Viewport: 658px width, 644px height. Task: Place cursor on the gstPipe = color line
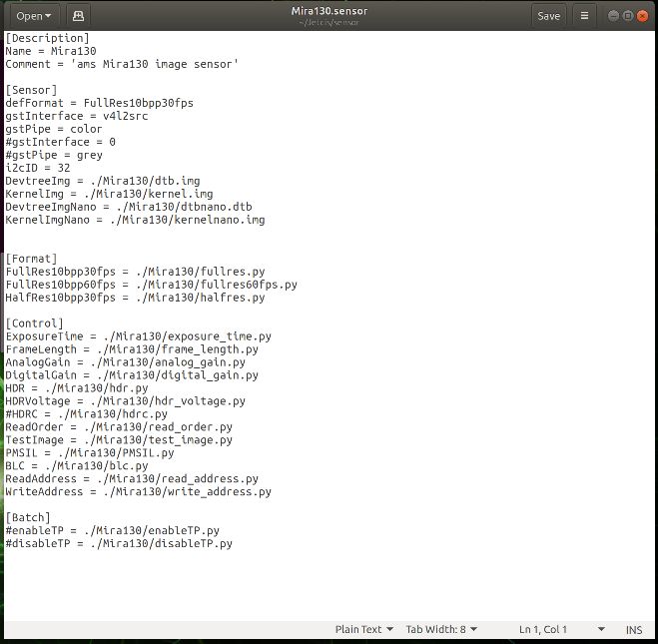[x=54, y=129]
